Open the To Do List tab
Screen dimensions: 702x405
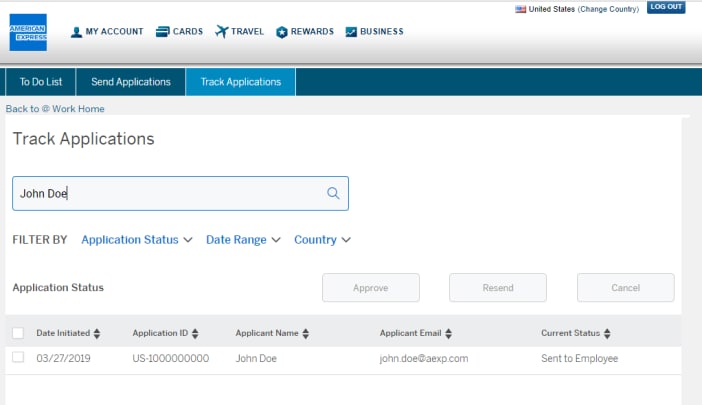40,82
